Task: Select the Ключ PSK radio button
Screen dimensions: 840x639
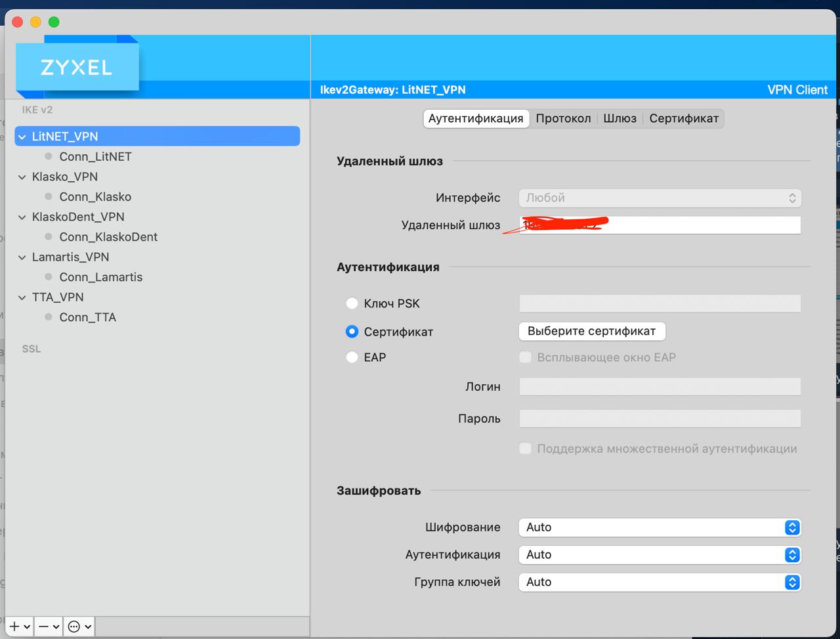Action: (352, 303)
